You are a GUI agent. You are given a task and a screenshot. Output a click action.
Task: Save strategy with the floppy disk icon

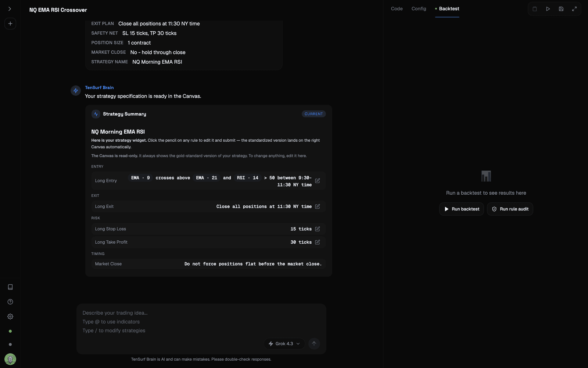click(x=561, y=9)
